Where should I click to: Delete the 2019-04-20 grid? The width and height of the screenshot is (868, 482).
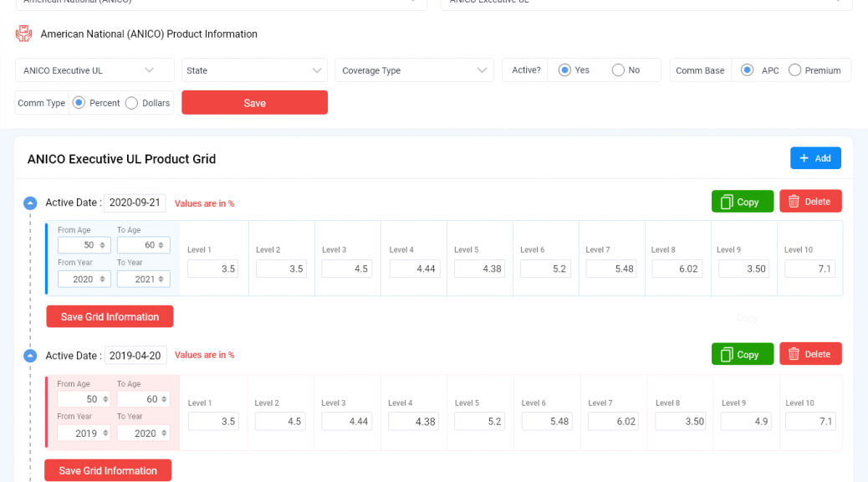tap(810, 353)
